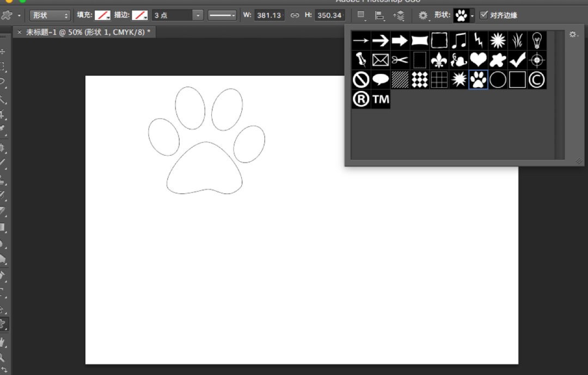Select the paw print shape thumbnail
This screenshot has height=375, width=588.
pyautogui.click(x=478, y=79)
